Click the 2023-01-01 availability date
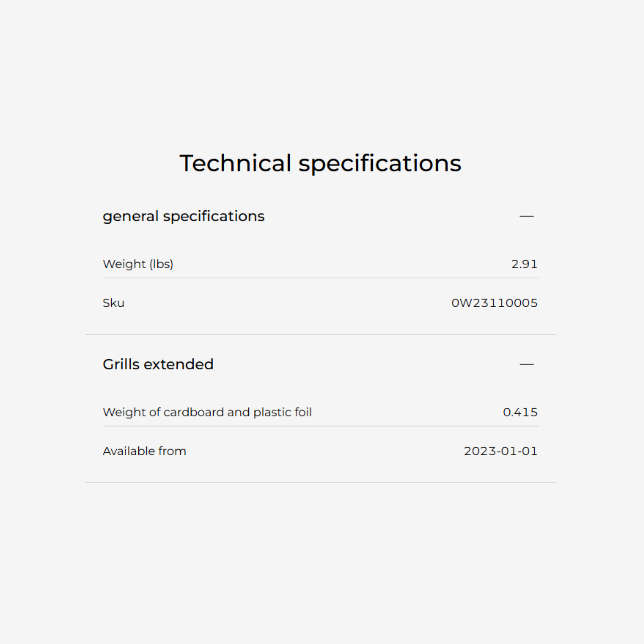The width and height of the screenshot is (644, 644). (500, 451)
